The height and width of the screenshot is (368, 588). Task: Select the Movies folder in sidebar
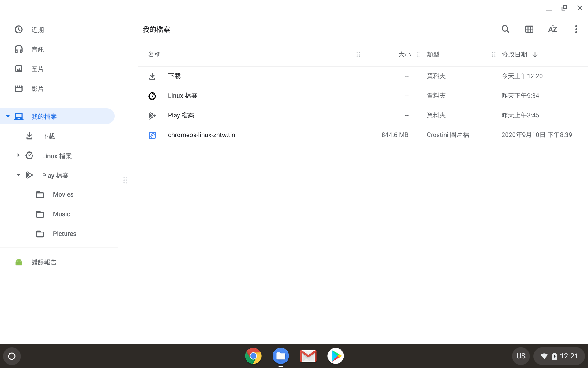pos(63,194)
